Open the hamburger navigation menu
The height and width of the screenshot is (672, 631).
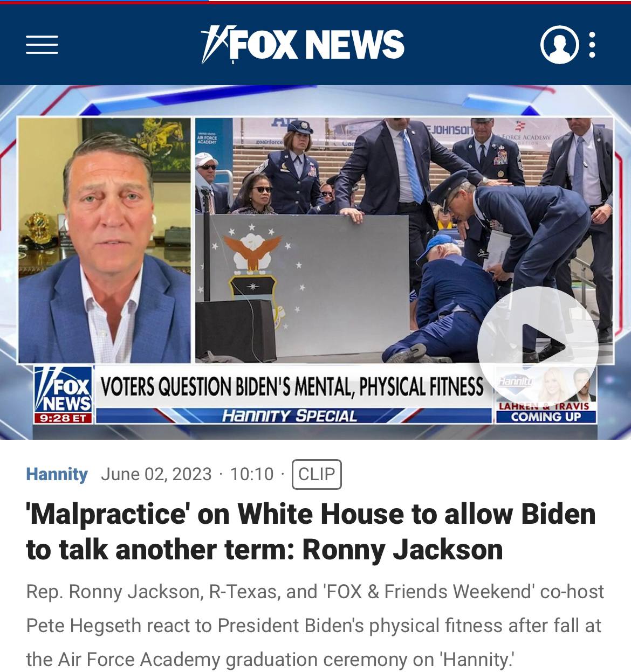pos(42,45)
